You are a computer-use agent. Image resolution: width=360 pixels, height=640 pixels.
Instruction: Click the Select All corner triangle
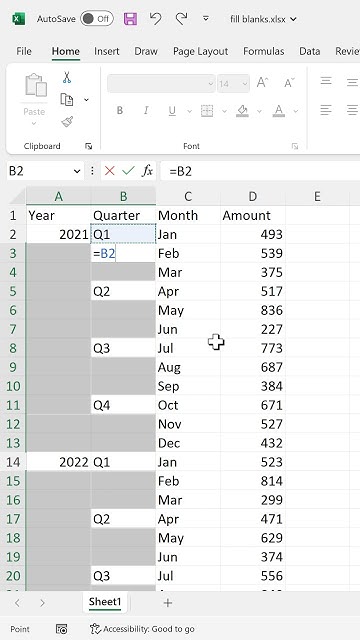pos(16,197)
